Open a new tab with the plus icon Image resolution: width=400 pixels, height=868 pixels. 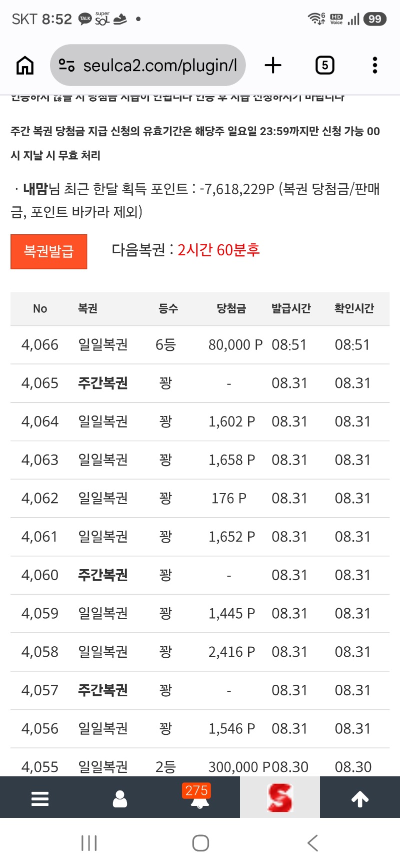pyautogui.click(x=273, y=65)
